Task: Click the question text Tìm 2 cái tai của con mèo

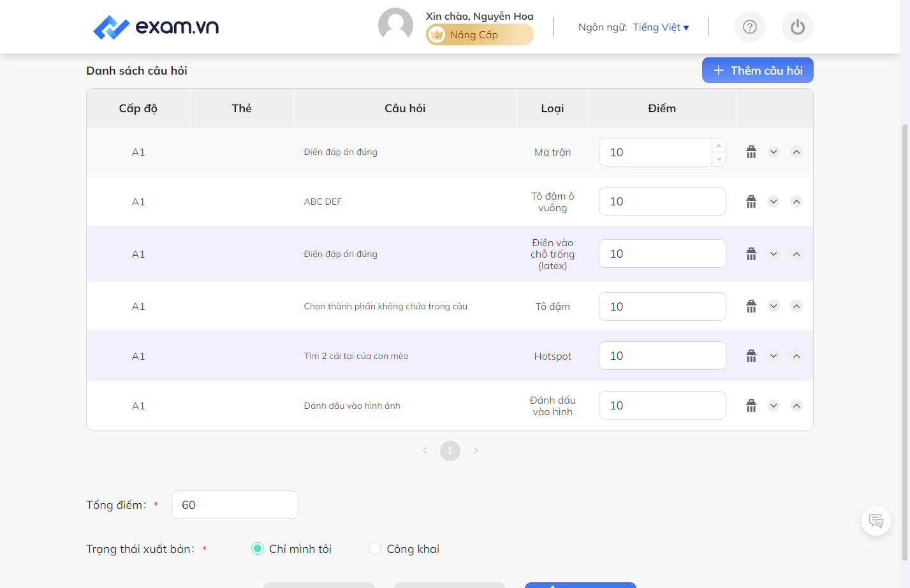Action: (x=356, y=356)
